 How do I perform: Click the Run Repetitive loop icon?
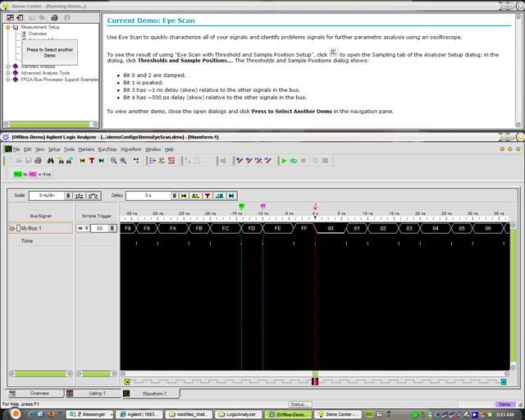[294, 161]
